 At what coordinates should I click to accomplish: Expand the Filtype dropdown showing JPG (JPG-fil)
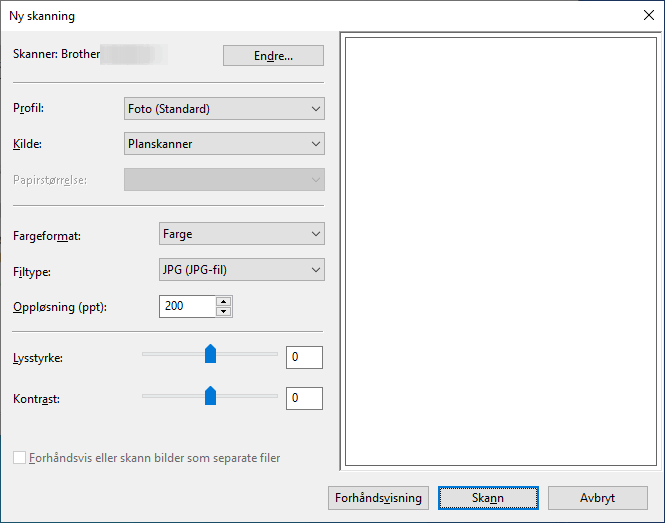coord(242,269)
